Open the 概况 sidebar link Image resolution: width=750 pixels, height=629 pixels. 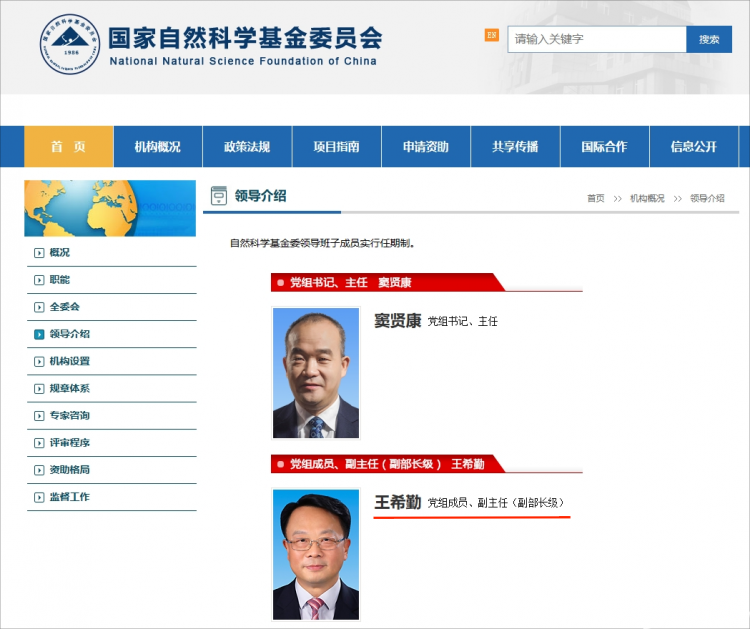(59, 253)
